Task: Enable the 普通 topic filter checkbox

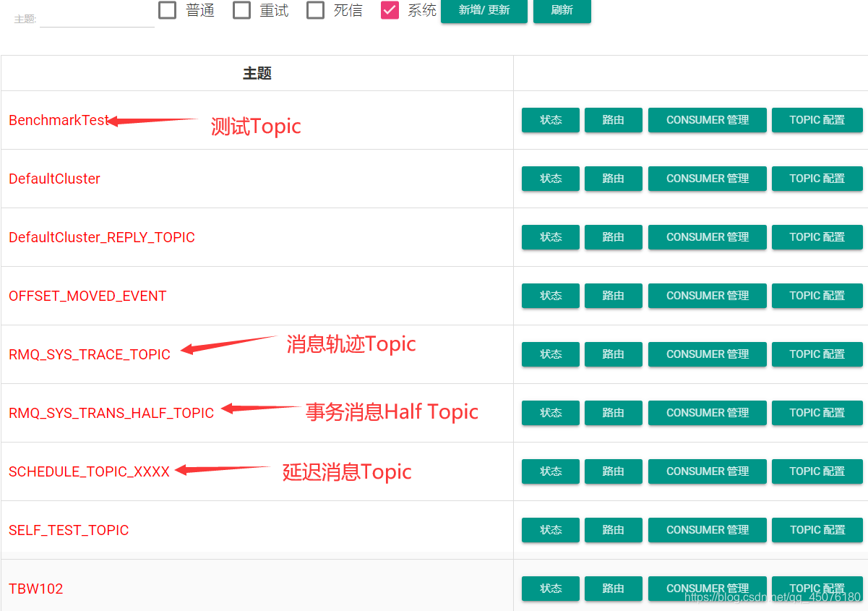Action: pos(168,10)
